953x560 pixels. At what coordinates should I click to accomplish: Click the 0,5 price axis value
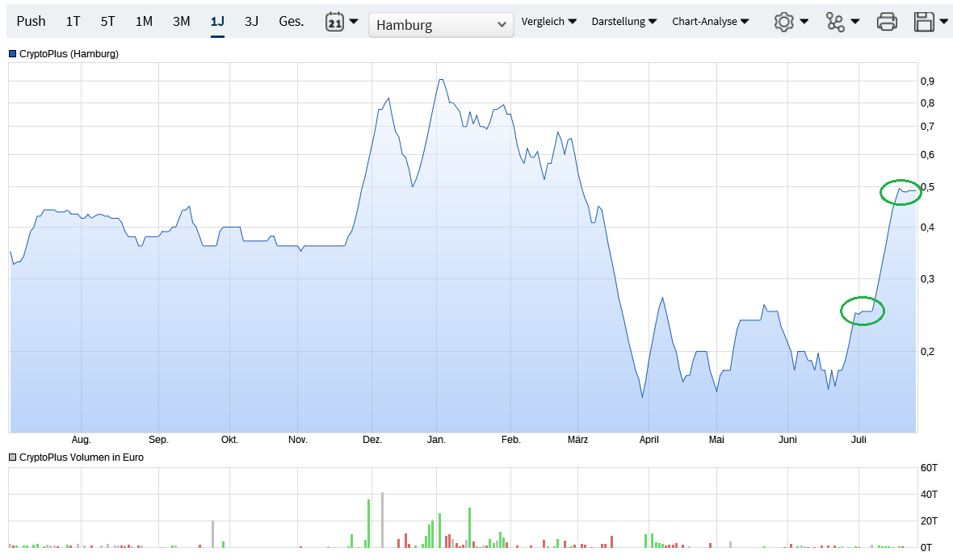click(927, 187)
